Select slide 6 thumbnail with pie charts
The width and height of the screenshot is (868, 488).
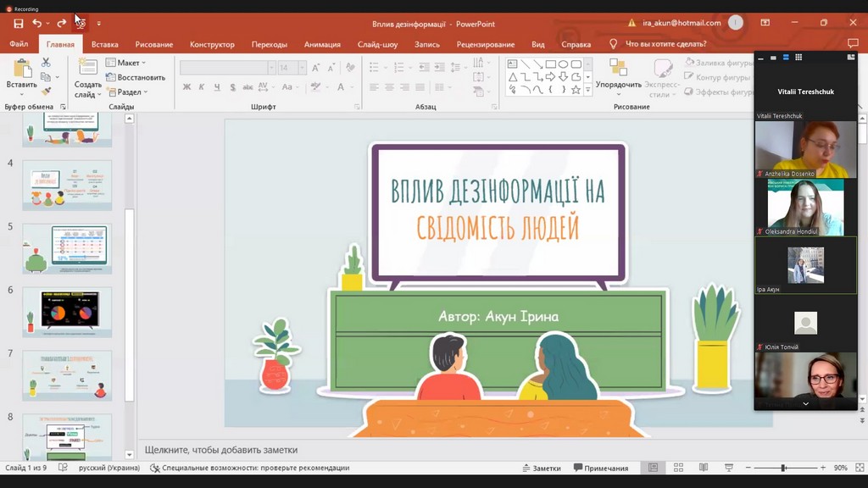click(67, 312)
